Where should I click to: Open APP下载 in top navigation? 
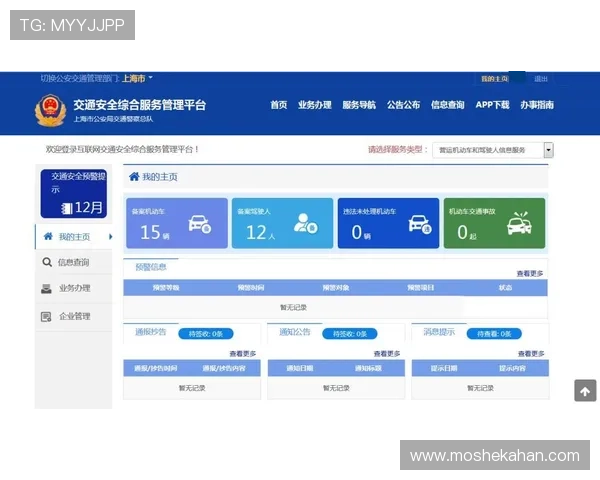click(492, 105)
